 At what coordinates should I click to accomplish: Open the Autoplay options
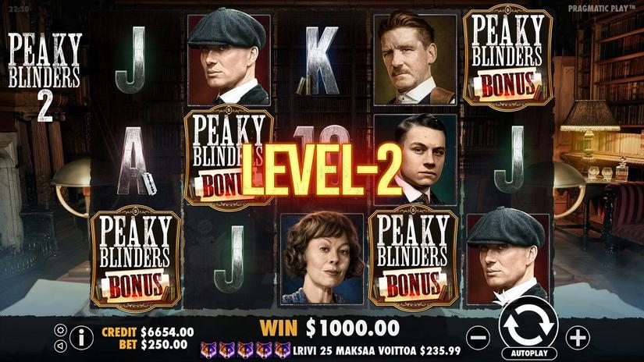(529, 353)
